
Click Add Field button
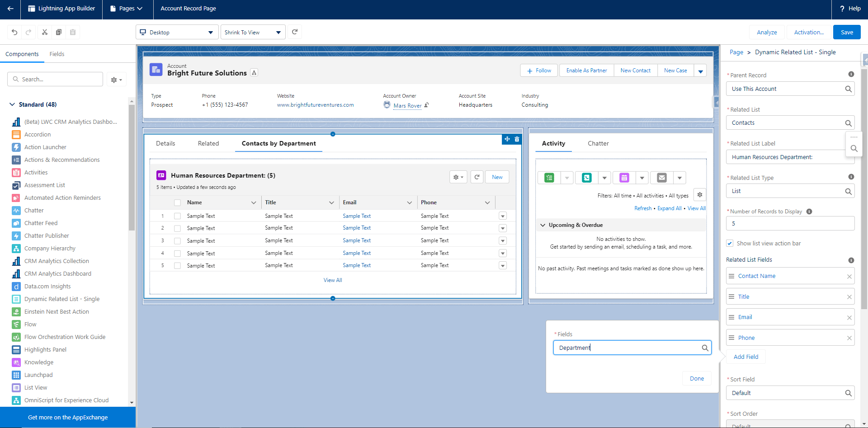tap(746, 357)
